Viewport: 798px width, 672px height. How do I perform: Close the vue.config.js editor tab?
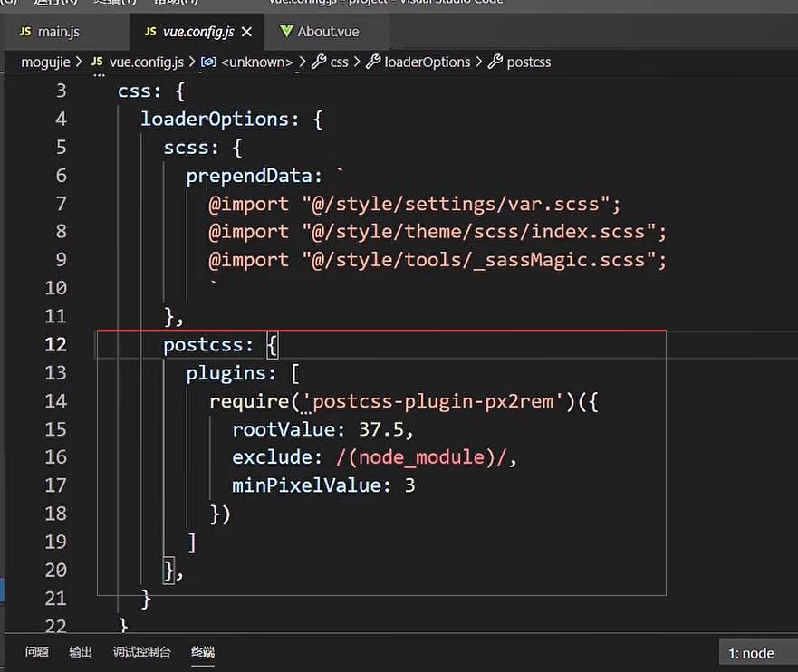246,32
